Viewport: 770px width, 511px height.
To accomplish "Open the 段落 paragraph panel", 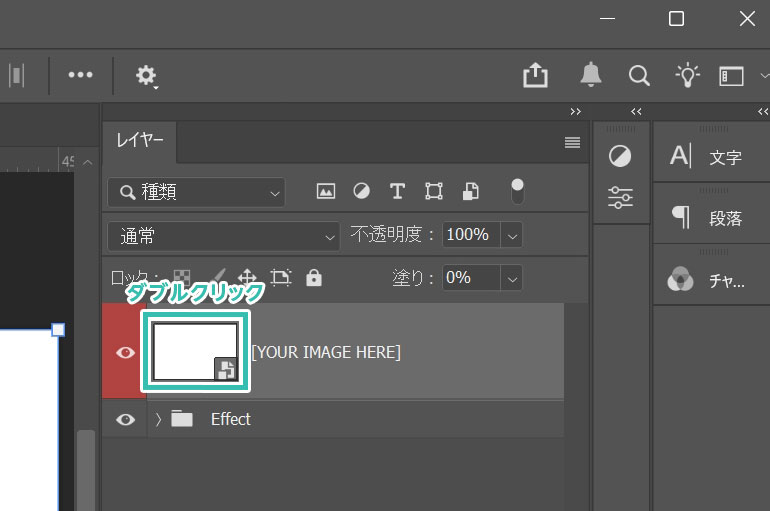I will [x=710, y=218].
